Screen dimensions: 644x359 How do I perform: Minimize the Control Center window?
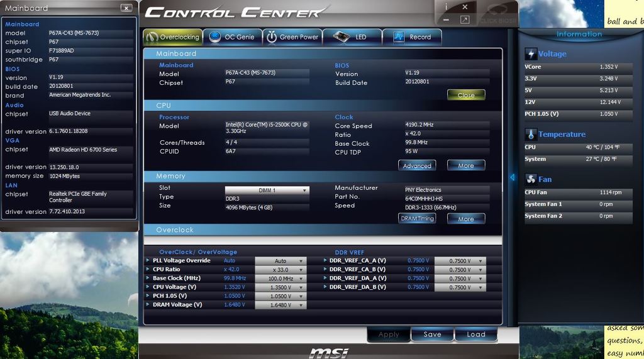pyautogui.click(x=447, y=19)
